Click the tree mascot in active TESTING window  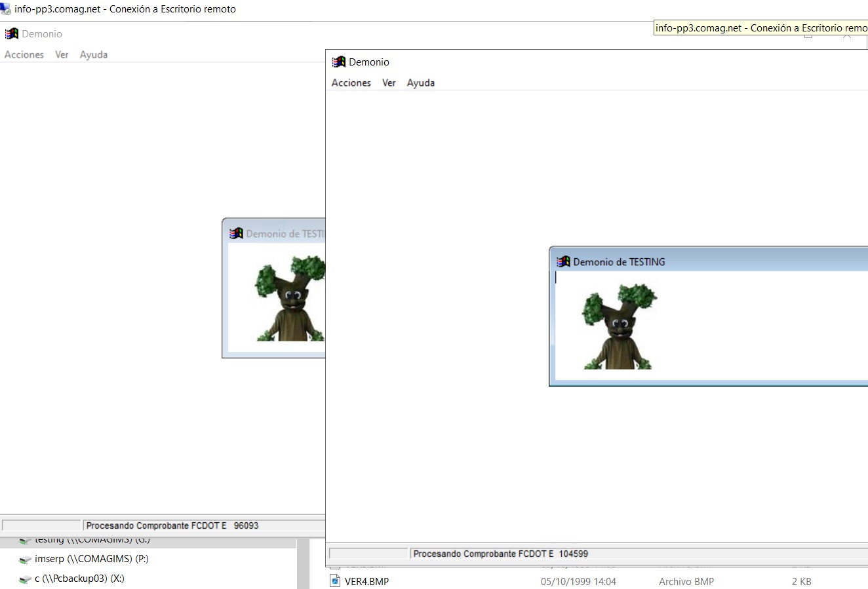(619, 327)
